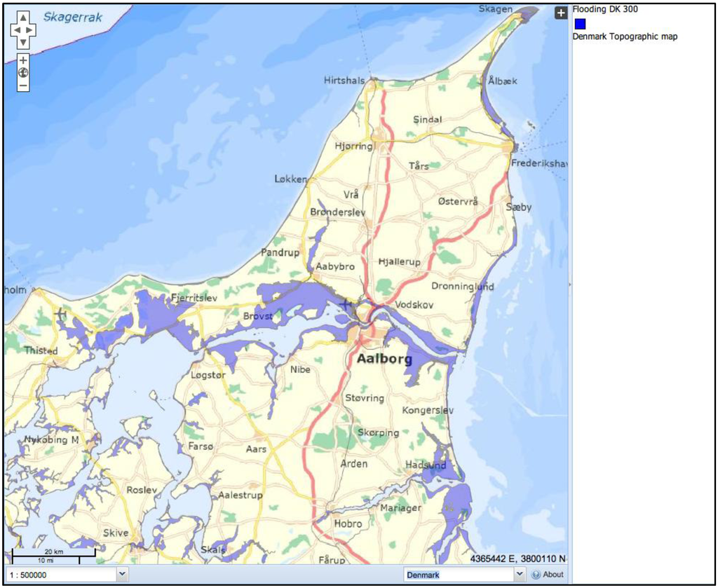Click the side panel collapse handle
The image size is (718, 588).
pos(569,284)
